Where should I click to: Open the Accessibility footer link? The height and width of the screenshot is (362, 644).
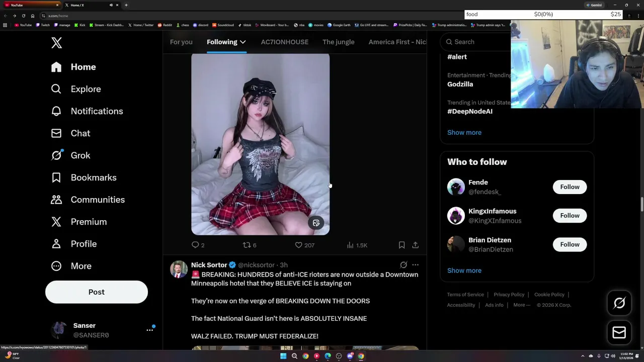pyautogui.click(x=461, y=305)
